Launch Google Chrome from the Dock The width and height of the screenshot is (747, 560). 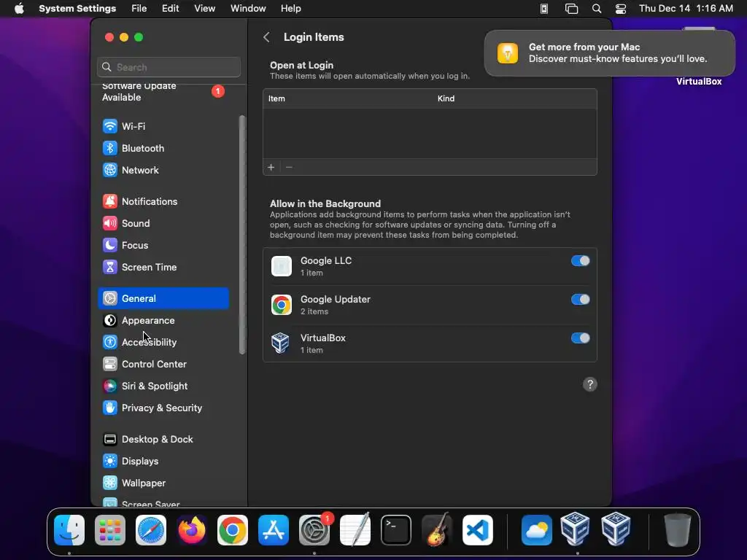(233, 530)
